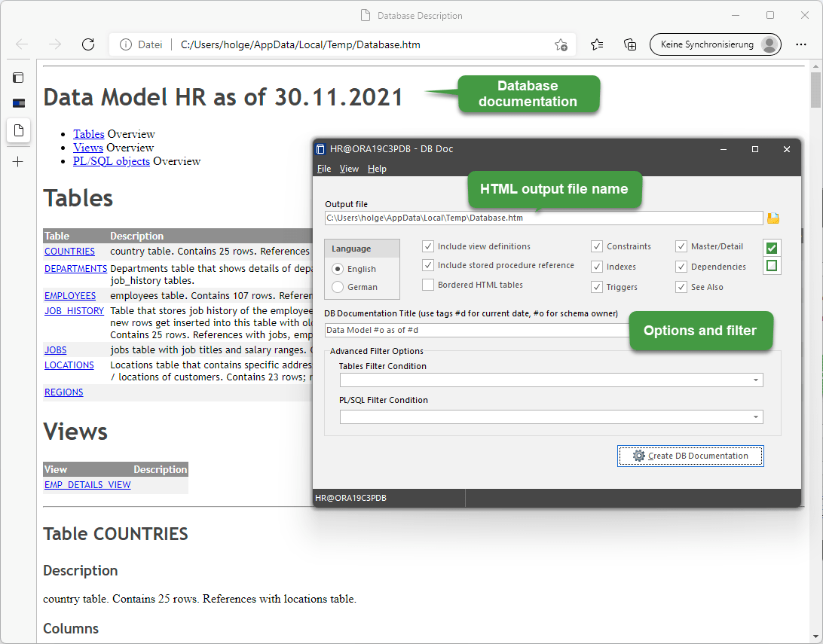Enable Bordered HTML tables checkbox
823x644 pixels.
click(x=428, y=285)
